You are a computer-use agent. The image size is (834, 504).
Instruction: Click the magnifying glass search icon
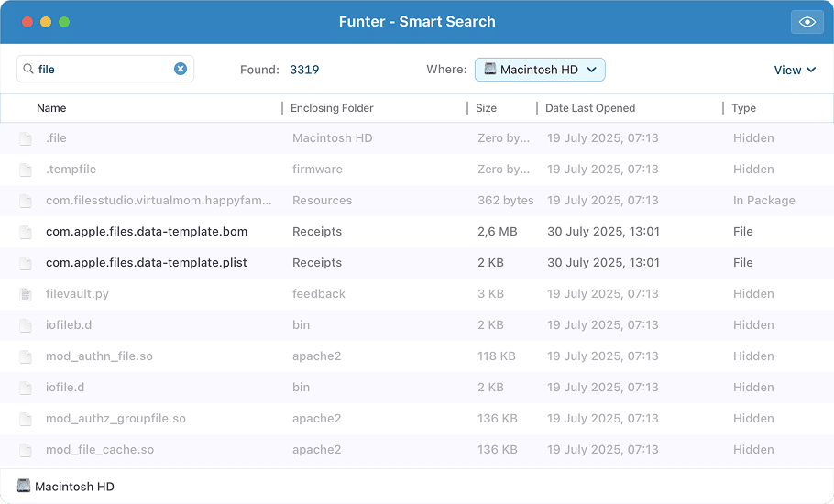point(28,69)
